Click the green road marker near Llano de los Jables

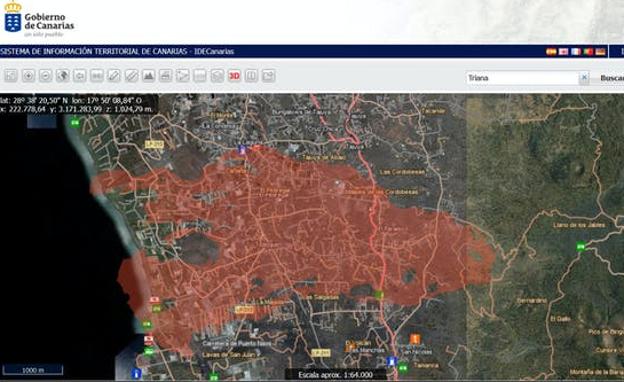point(581,247)
